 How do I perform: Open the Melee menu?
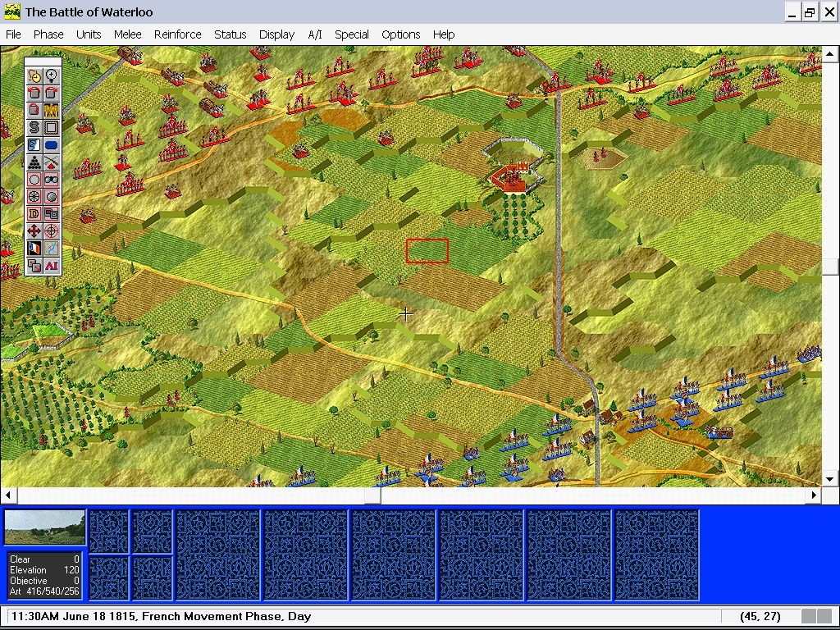coord(127,34)
